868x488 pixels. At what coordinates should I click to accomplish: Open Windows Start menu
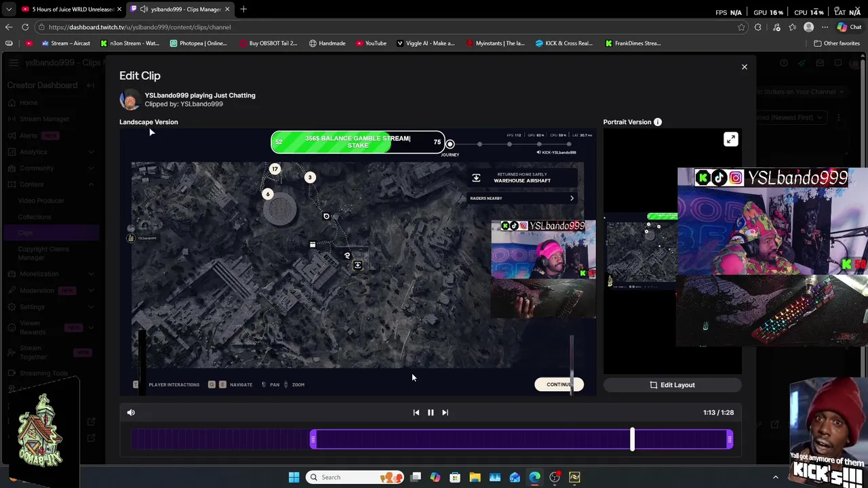tap(294, 477)
